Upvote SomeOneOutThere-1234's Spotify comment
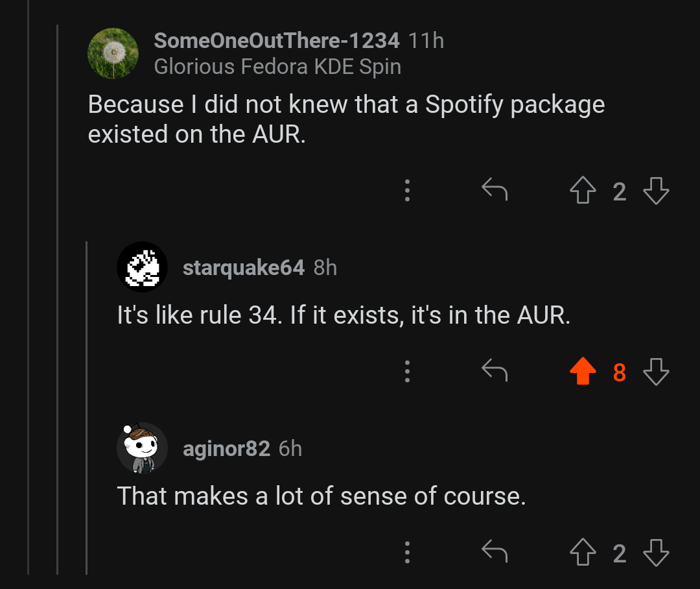 point(582,191)
